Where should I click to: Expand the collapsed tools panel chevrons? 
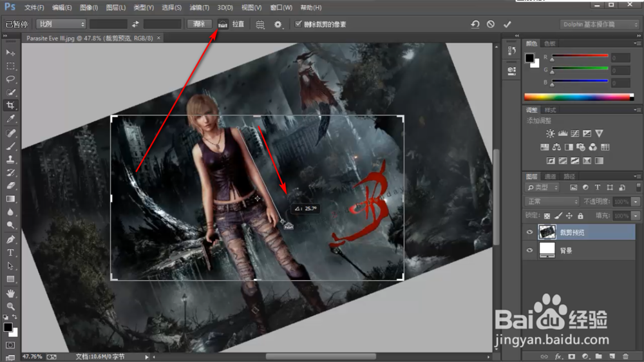(5, 35)
